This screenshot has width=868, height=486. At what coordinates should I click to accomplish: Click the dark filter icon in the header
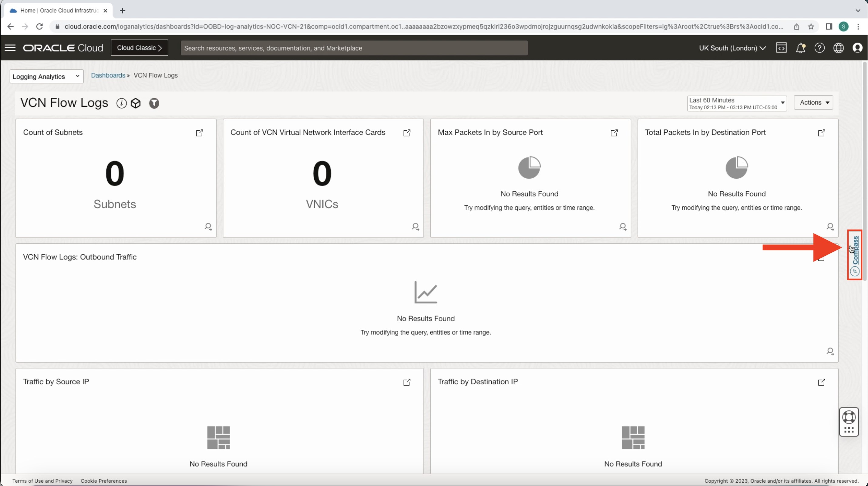[154, 103]
